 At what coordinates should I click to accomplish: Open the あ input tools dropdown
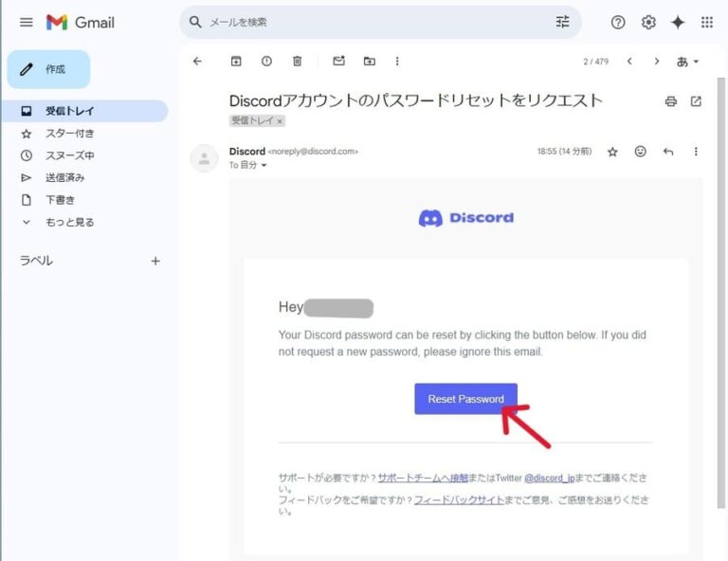(x=687, y=62)
